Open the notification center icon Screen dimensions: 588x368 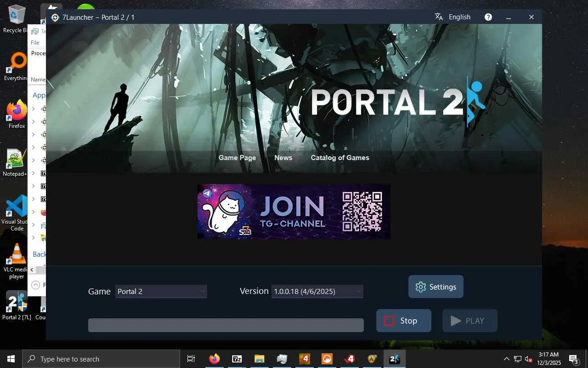tap(573, 359)
